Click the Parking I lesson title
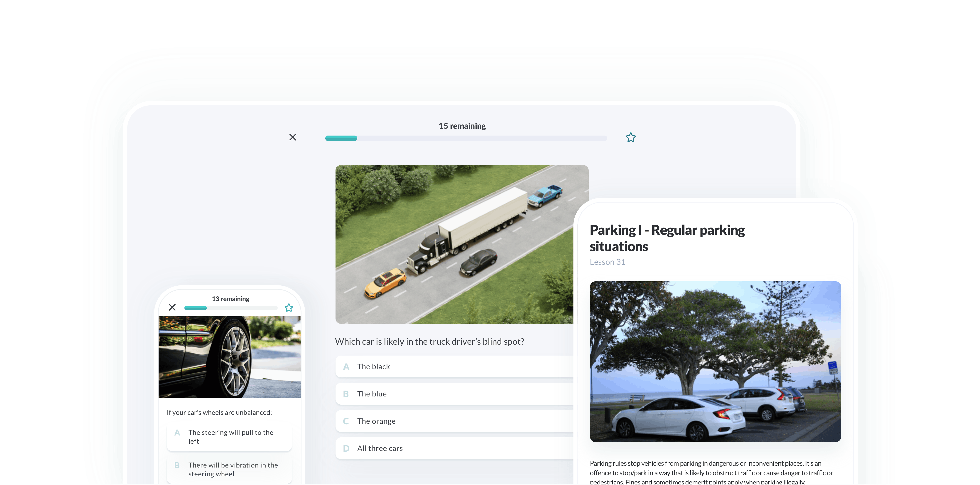980x485 pixels. coord(666,238)
